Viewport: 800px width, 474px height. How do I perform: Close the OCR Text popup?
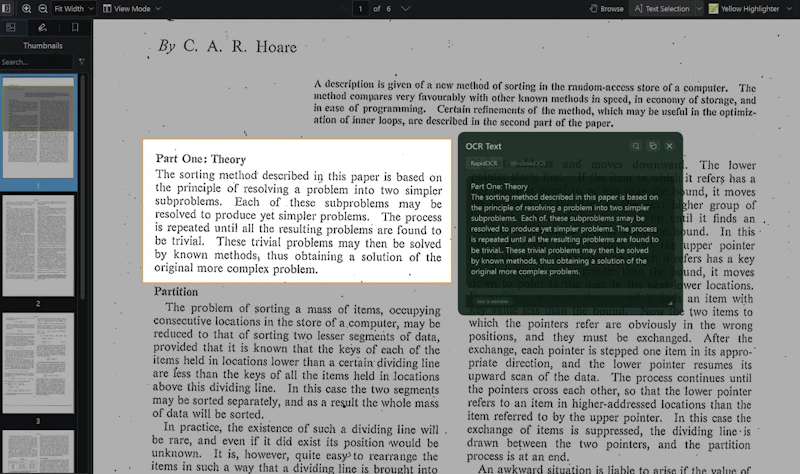pos(669,146)
